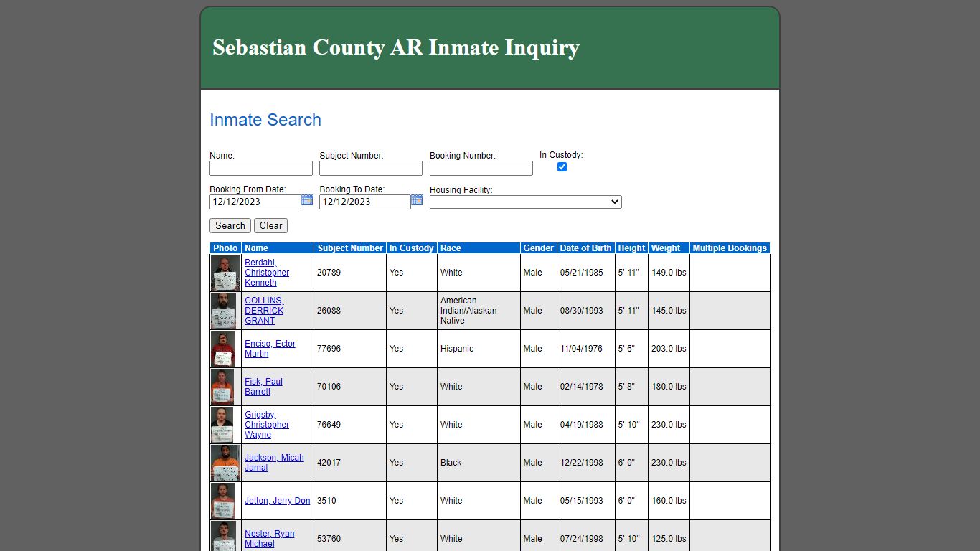
Task: Focus the Subject Number input field
Action: tap(371, 168)
